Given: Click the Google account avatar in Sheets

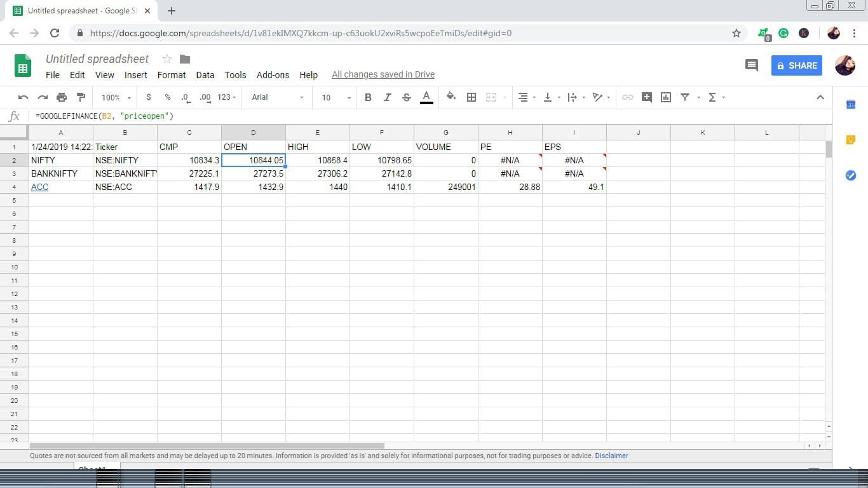Looking at the screenshot, I should (x=845, y=65).
